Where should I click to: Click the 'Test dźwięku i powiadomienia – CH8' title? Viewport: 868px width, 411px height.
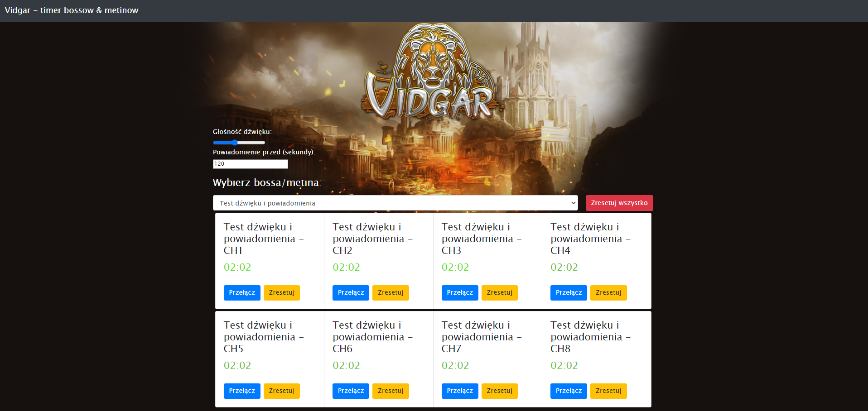tap(590, 337)
